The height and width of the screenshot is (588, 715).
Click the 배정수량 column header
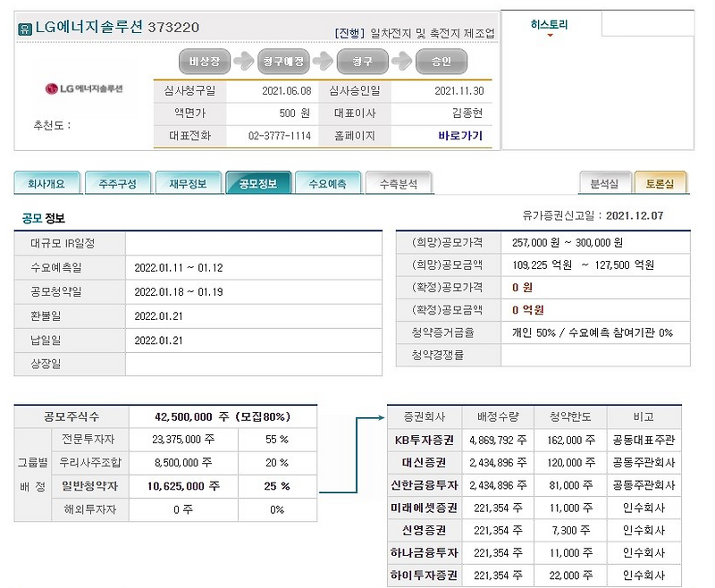(x=498, y=416)
